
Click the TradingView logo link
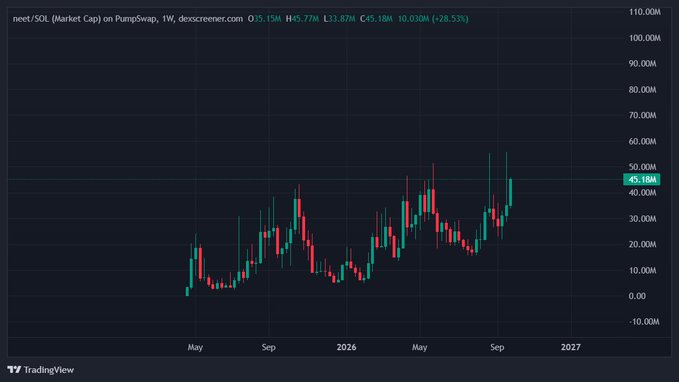point(41,369)
